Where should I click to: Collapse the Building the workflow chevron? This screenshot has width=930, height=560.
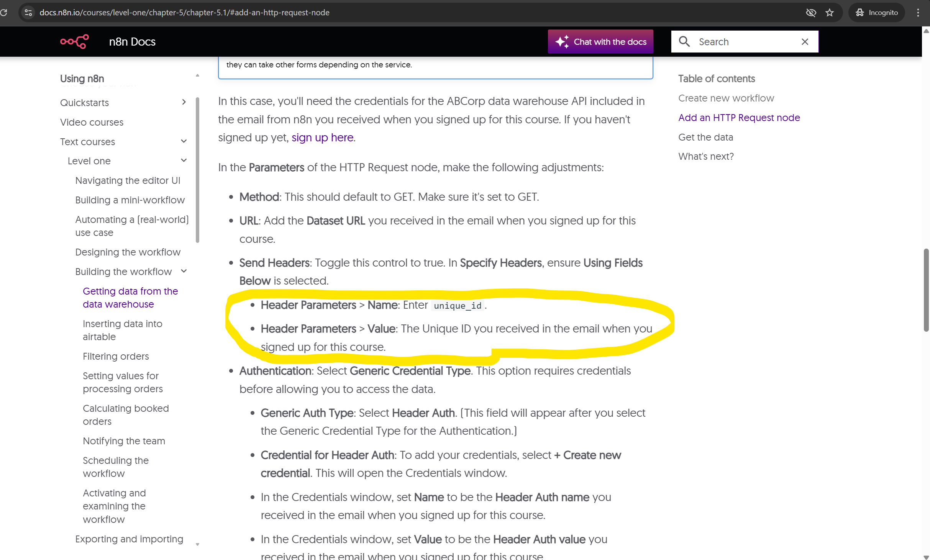184,271
